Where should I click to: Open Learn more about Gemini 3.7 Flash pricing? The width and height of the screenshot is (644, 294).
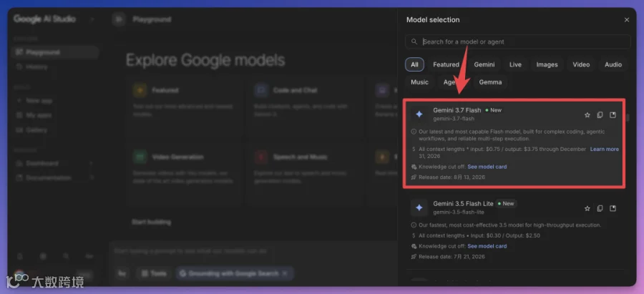pos(604,149)
